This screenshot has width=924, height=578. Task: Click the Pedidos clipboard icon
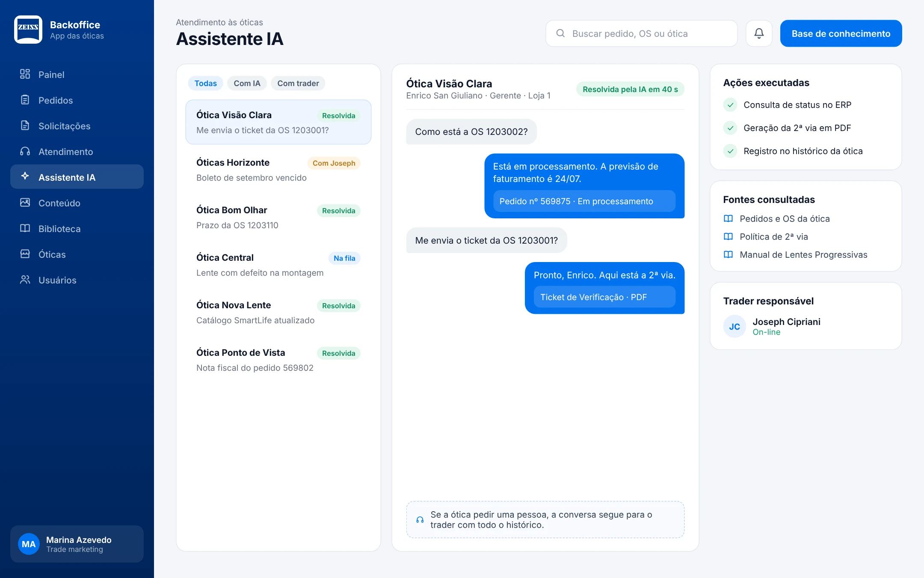pos(25,100)
